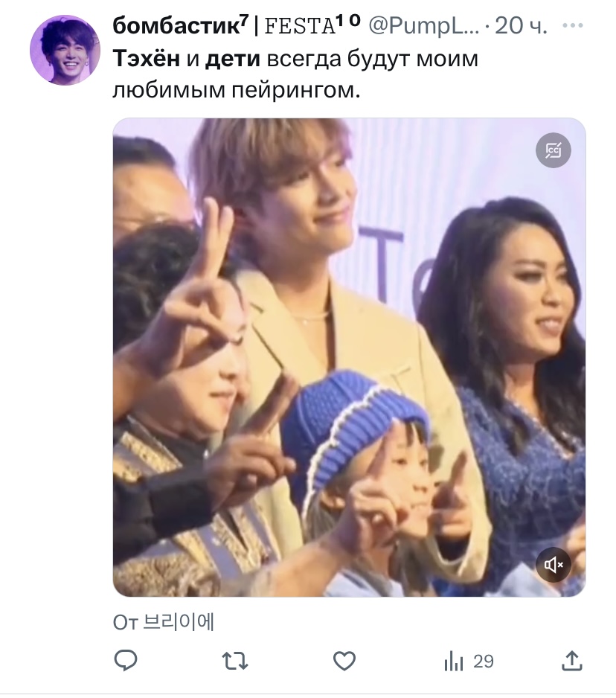The image size is (616, 698).
Task: Play the embedded video thumbnail
Action: (x=349, y=357)
